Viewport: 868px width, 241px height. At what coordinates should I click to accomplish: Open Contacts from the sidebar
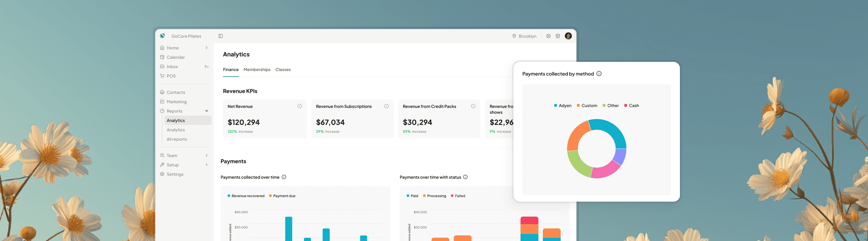pos(184,92)
